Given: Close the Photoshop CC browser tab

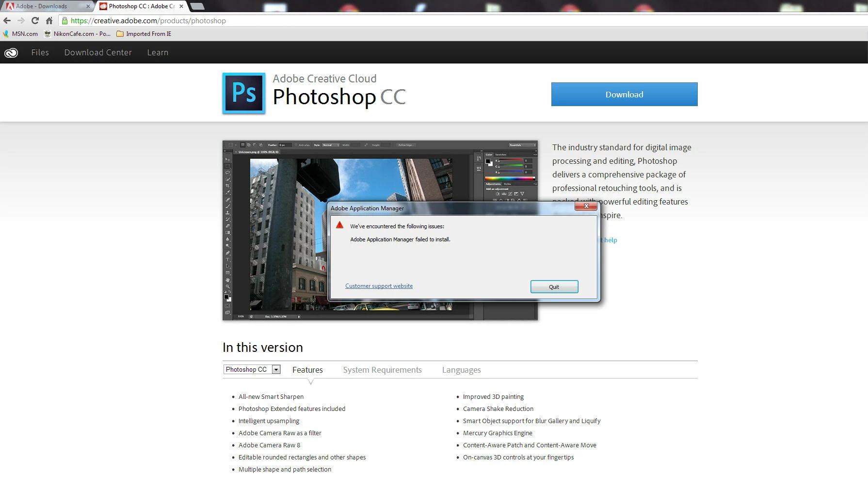Looking at the screenshot, I should tap(181, 6).
